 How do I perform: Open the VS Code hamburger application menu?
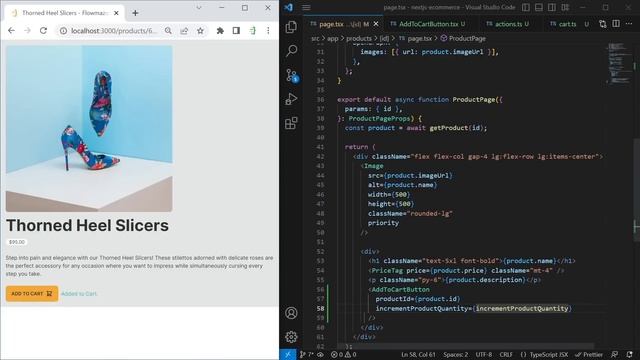306,7
